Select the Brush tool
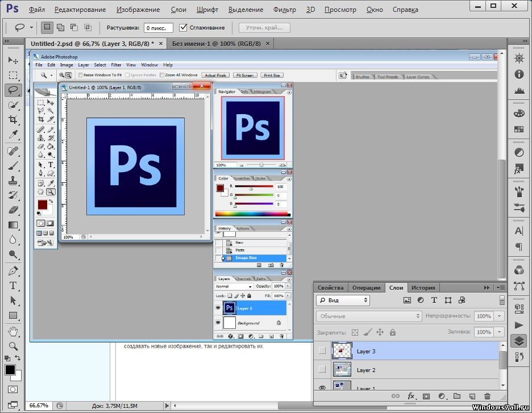 (x=13, y=166)
